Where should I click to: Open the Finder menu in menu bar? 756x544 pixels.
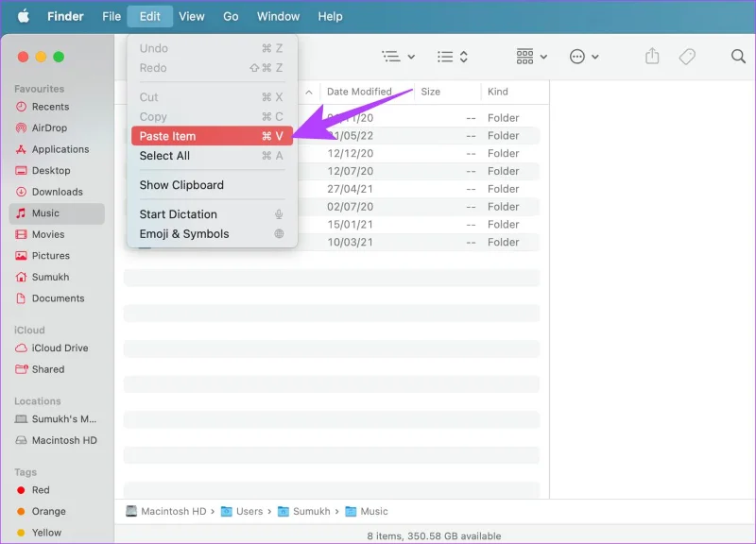(x=65, y=16)
